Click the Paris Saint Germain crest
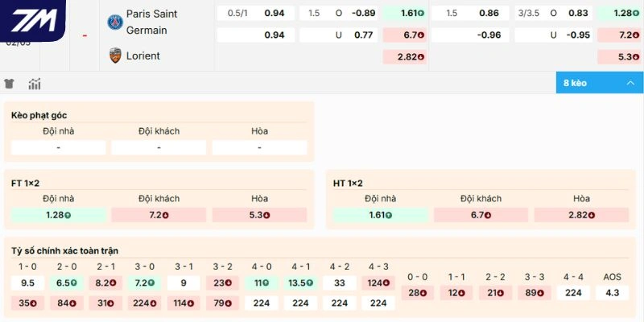 coord(115,23)
